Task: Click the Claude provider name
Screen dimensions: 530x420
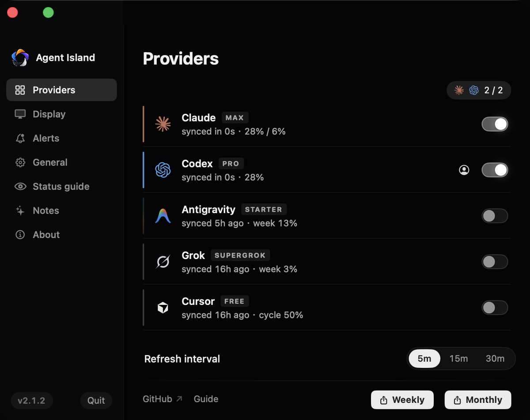Action: (199, 118)
